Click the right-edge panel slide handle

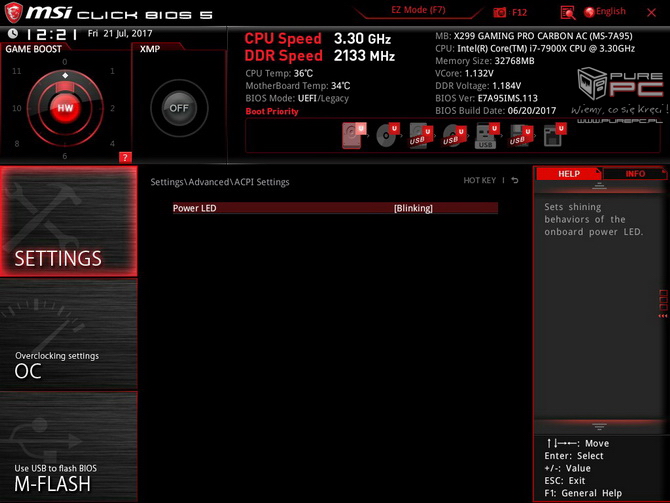(x=663, y=304)
